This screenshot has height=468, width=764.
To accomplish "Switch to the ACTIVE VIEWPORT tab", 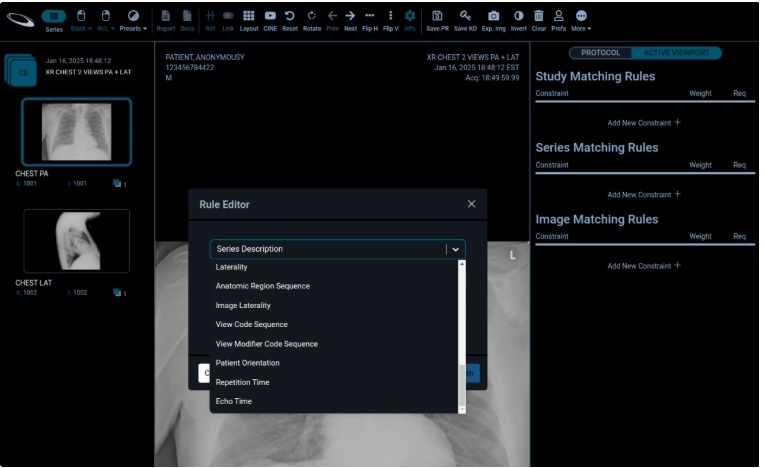I will pyautogui.click(x=676, y=53).
